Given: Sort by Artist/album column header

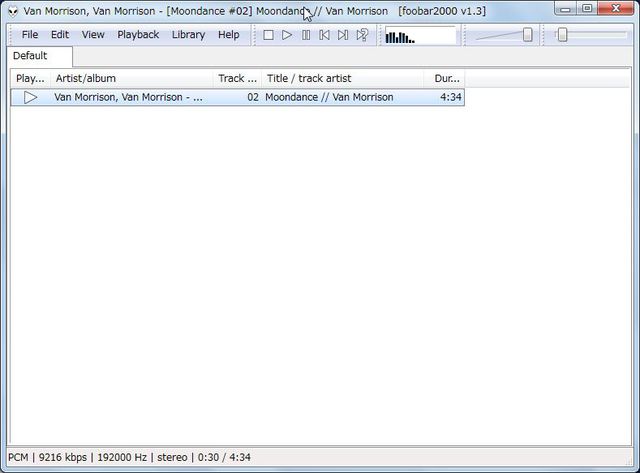Looking at the screenshot, I should point(130,78).
